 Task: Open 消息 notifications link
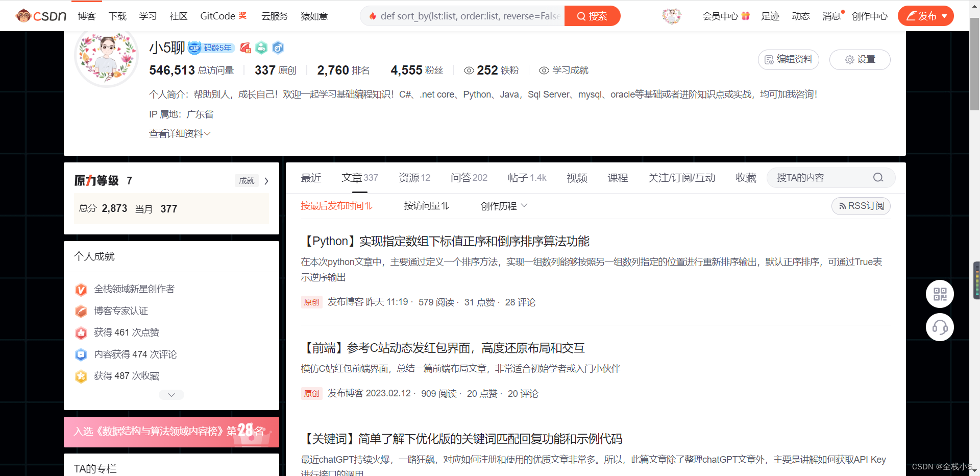[831, 16]
